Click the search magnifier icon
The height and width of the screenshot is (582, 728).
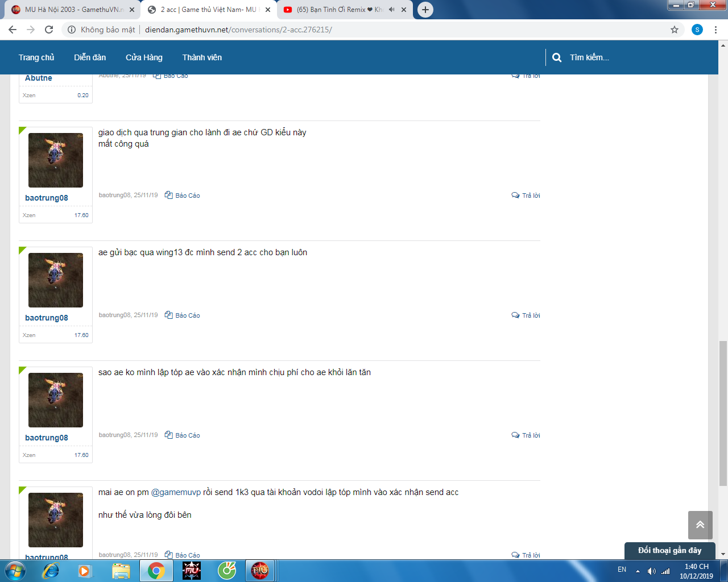[557, 57]
